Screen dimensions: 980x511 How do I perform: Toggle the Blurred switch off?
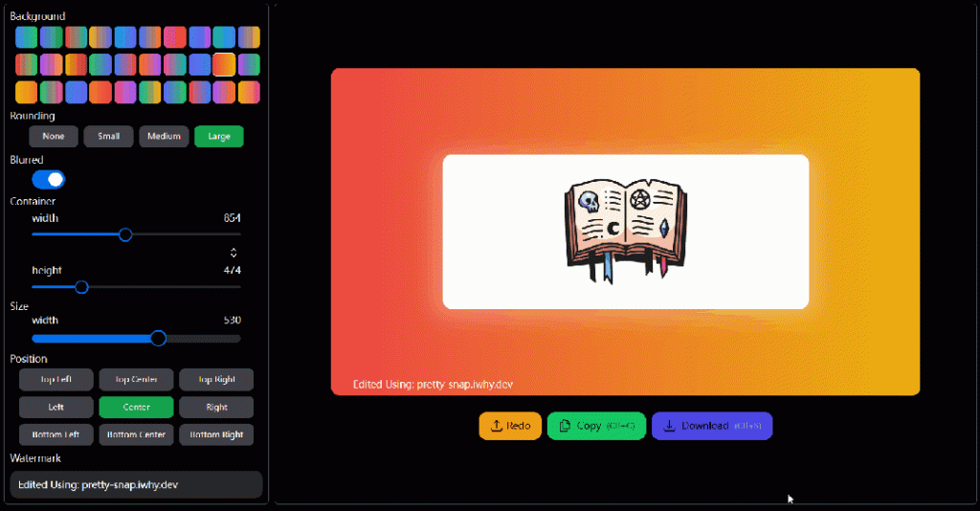tap(49, 180)
